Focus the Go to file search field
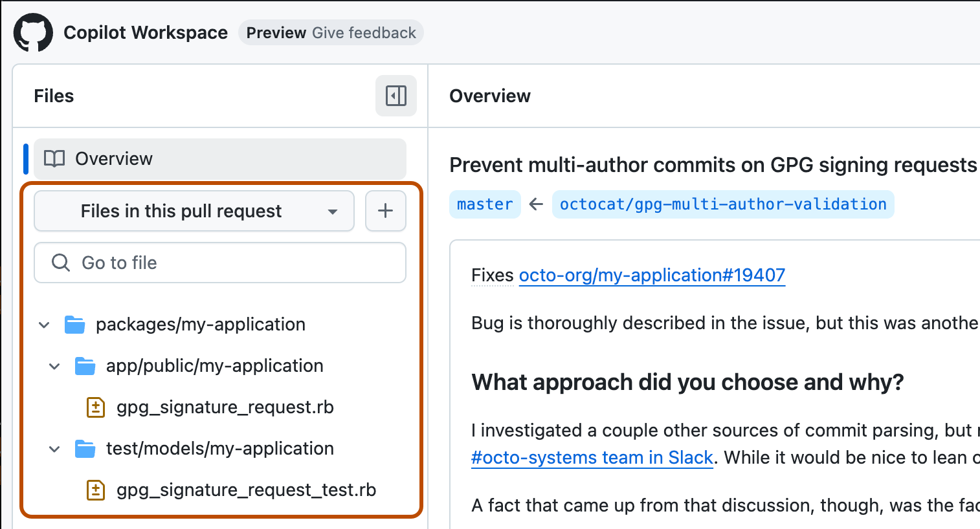Image resolution: width=980 pixels, height=529 pixels. point(220,263)
